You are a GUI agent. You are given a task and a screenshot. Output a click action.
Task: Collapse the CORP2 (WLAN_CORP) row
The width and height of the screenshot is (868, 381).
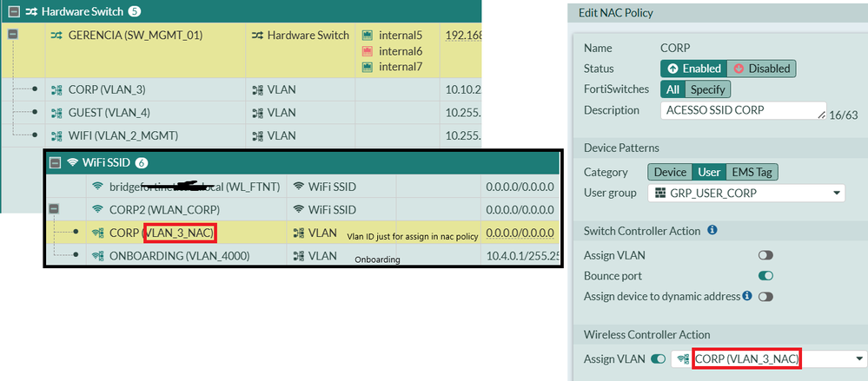pos(54,209)
